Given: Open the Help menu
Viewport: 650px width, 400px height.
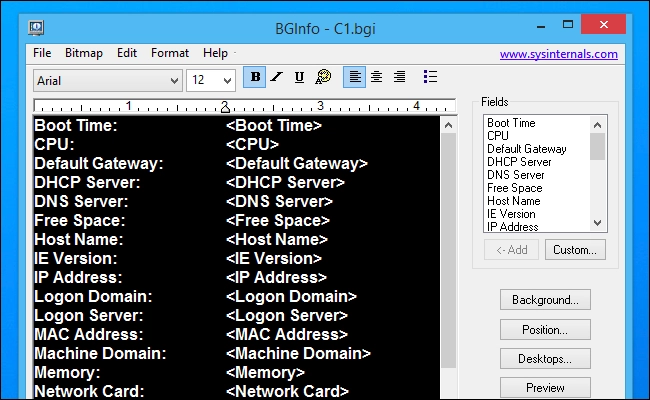Looking at the screenshot, I should tap(215, 53).
